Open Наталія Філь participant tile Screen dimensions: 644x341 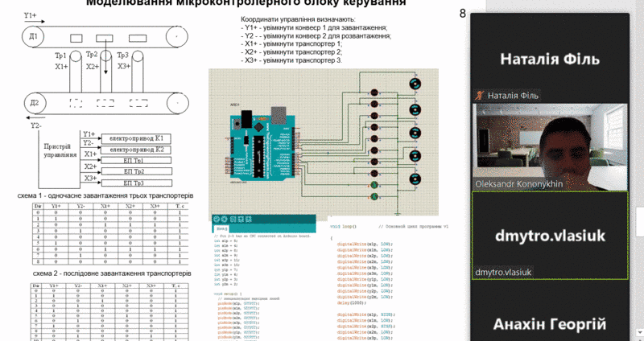[550, 57]
